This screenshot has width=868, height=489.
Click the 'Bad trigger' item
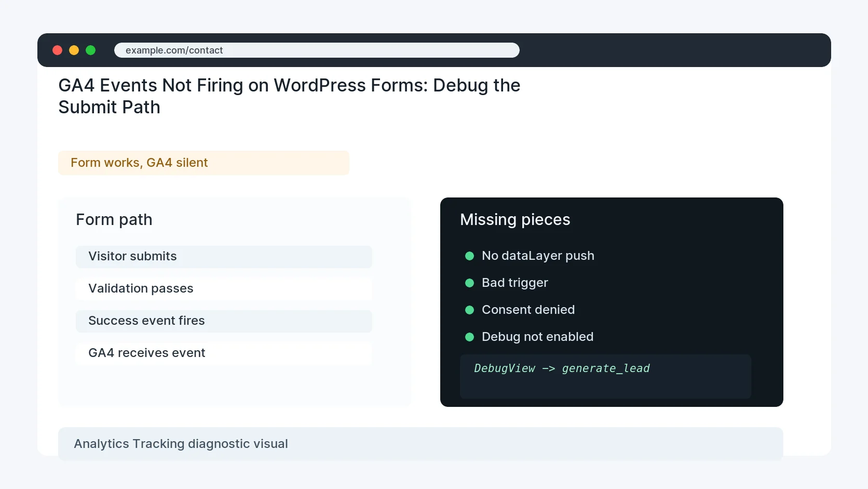tap(515, 283)
